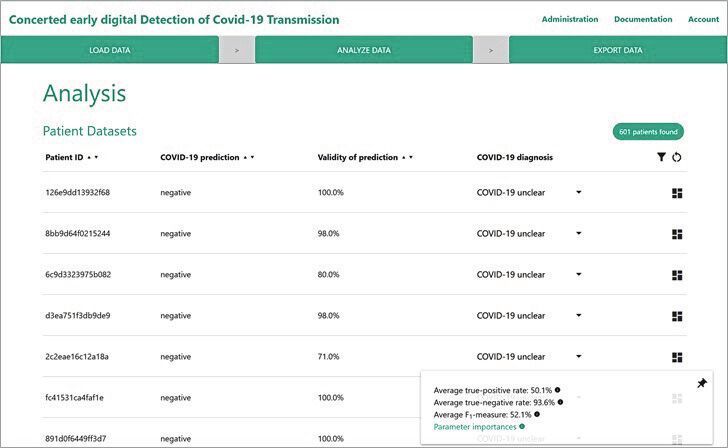Click the Patient ID column header
The width and height of the screenshot is (728, 448).
(64, 157)
